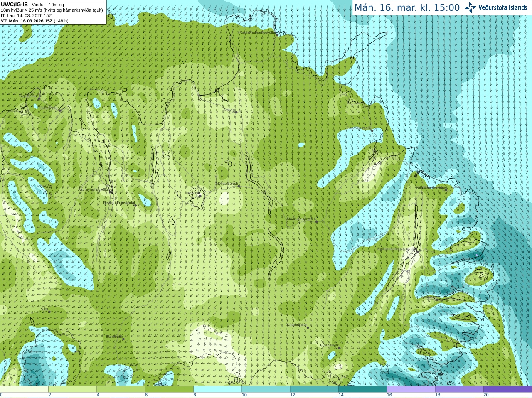532x398 pixels.
Task: Pick the 0–2 m/s pale legend swatch
Action: point(24,389)
